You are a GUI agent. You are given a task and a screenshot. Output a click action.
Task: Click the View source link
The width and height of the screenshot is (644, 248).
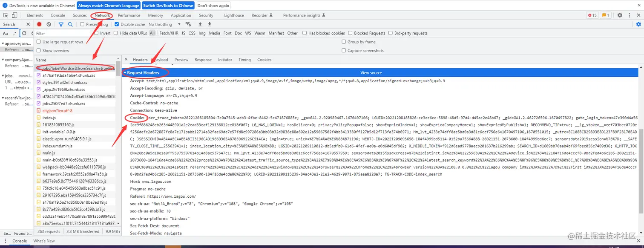point(371,73)
